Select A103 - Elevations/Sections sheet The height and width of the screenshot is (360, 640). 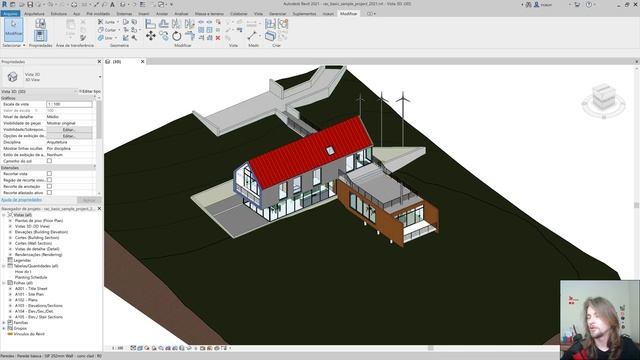coord(39,306)
